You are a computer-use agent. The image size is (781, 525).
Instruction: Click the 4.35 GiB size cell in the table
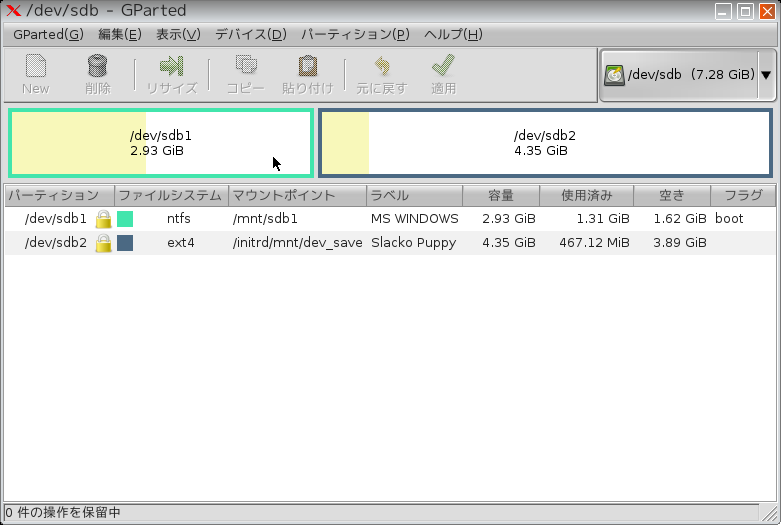pyautogui.click(x=509, y=243)
